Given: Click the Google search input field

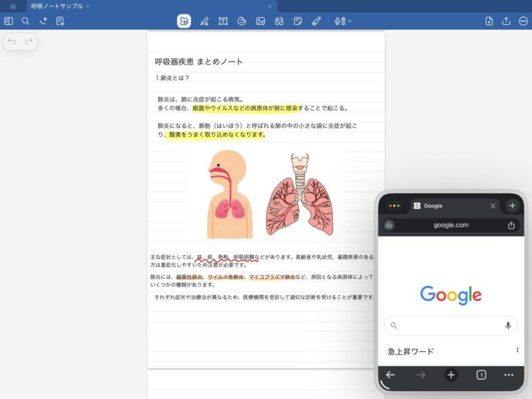Looking at the screenshot, I should coord(450,326).
